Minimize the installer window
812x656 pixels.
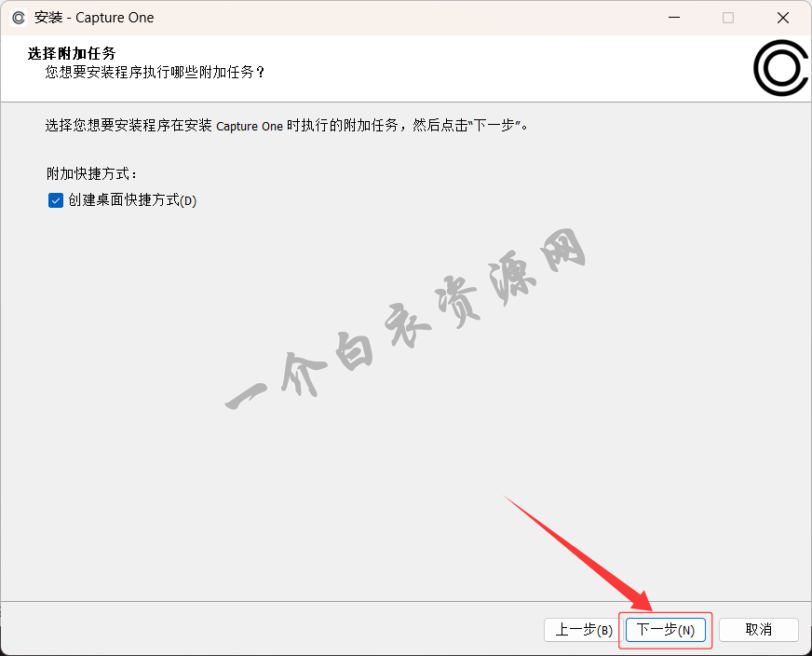pos(674,18)
